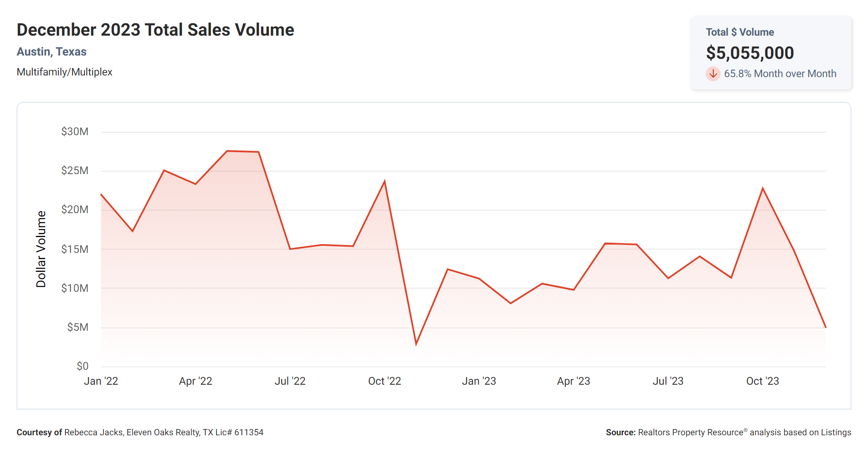This screenshot has width=868, height=456.
Task: Click the 'December 2023 Total Sales Volume' title
Action: click(155, 30)
